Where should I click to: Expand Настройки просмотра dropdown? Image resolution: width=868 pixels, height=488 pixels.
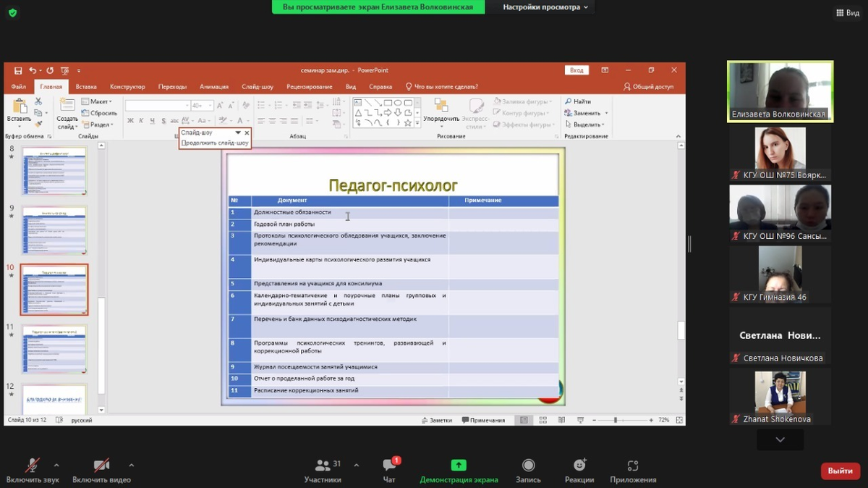pos(546,7)
